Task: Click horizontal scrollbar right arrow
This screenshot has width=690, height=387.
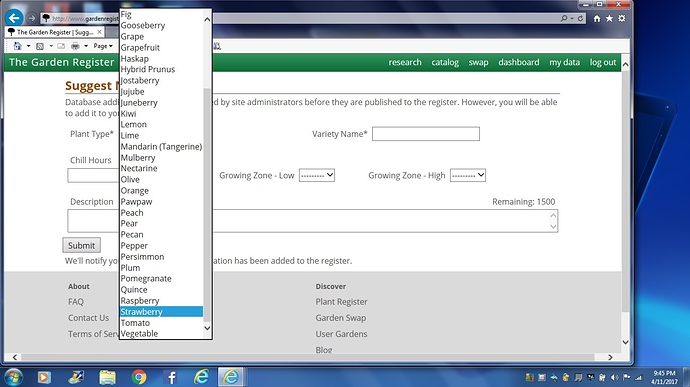Action: (610, 357)
